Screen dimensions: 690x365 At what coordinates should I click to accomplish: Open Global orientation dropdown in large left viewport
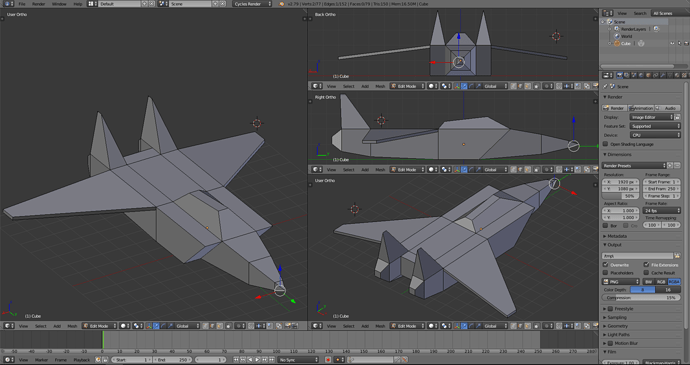coord(188,326)
